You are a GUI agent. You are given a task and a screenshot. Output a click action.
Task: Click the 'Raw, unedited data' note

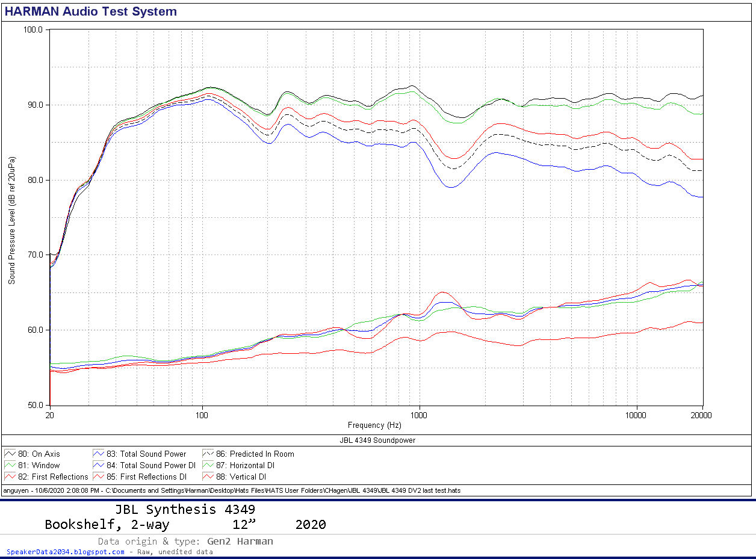175,552
